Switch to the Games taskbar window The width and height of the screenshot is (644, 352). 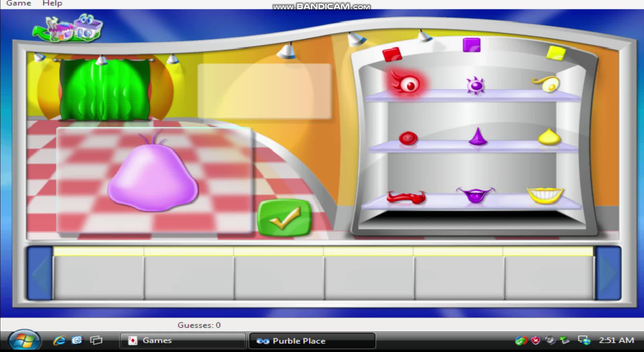(183, 341)
